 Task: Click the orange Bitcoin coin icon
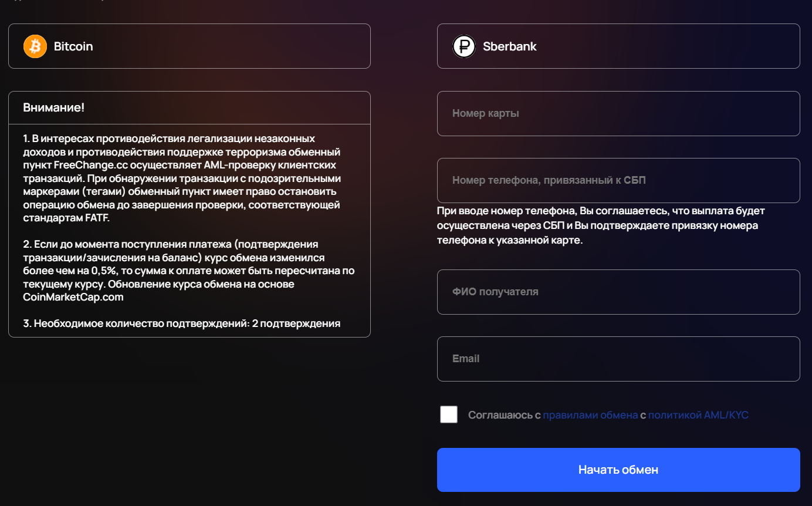tap(35, 46)
